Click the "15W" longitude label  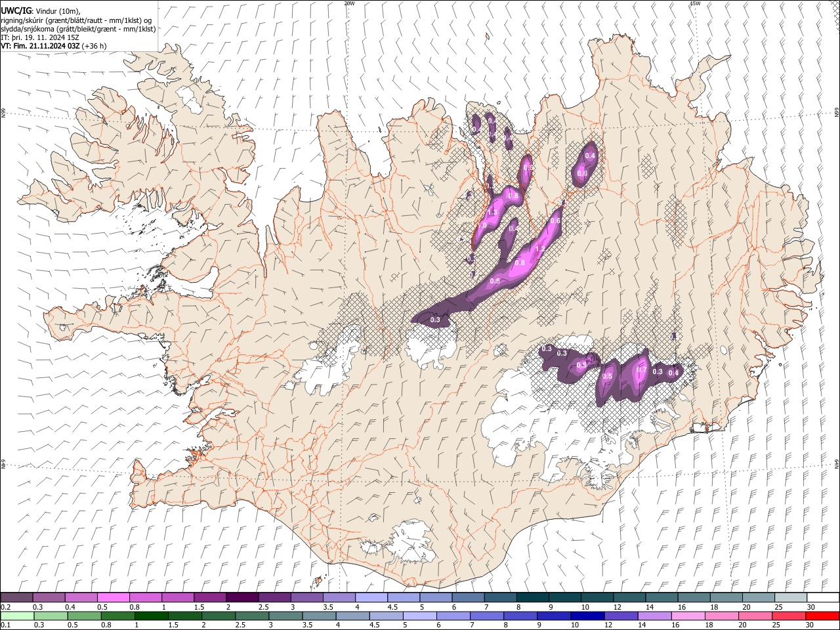coord(695,3)
